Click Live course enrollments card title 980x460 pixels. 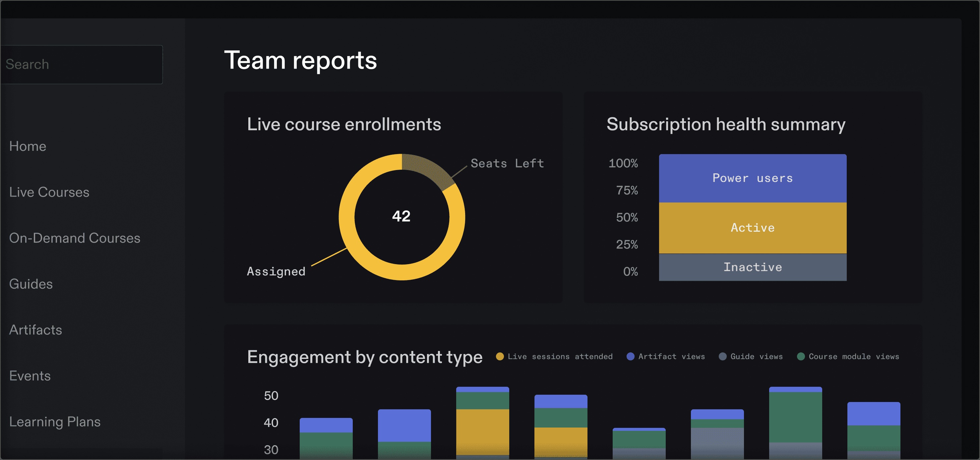click(x=344, y=124)
